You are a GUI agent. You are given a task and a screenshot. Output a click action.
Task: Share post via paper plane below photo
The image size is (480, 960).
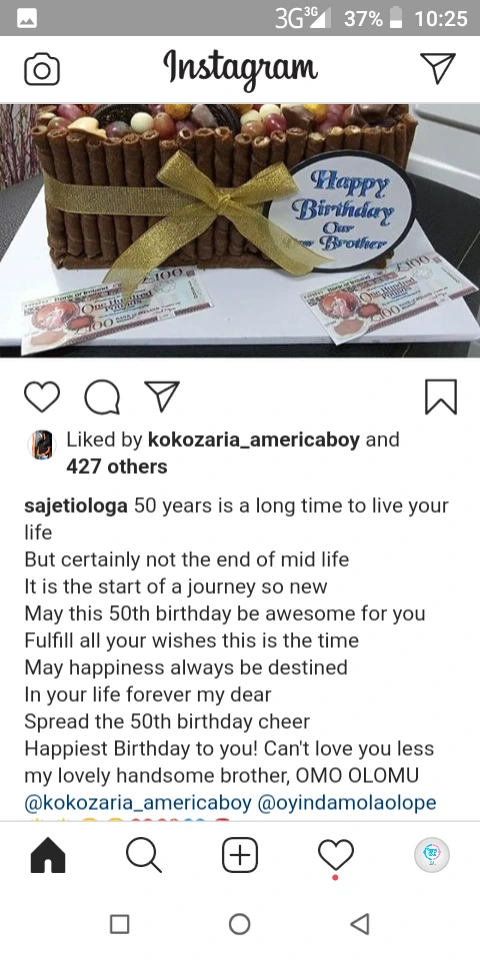click(162, 396)
